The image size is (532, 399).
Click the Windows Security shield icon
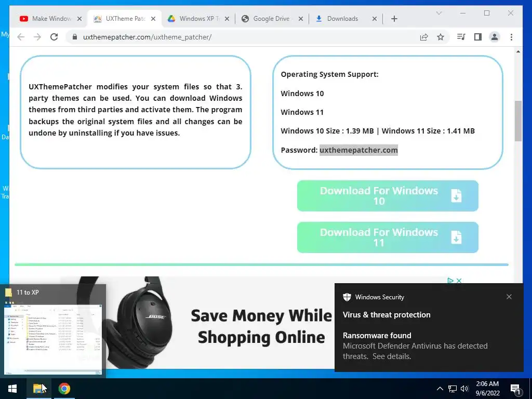click(347, 297)
